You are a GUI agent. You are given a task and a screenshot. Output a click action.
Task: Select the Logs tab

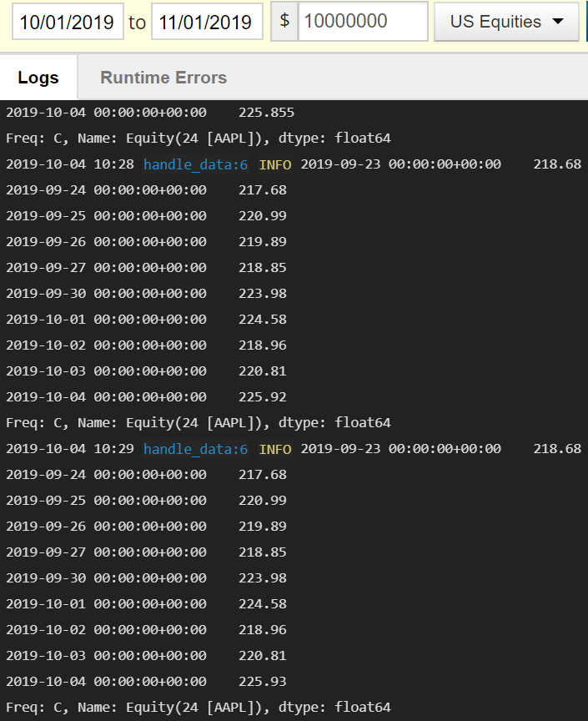click(38, 77)
